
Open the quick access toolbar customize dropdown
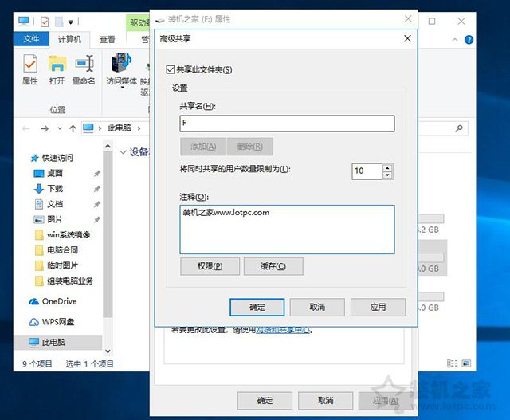click(71, 22)
